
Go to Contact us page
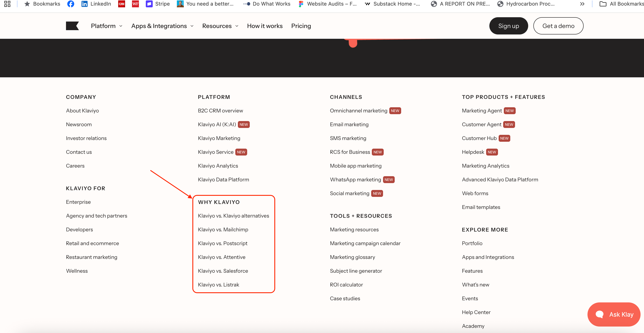[79, 152]
